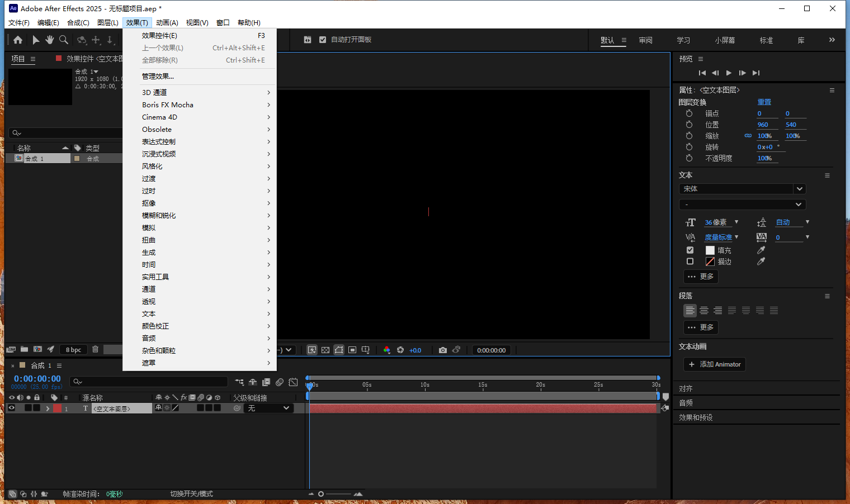
Task: Select the Hand tool in the toolbar
Action: (x=49, y=40)
